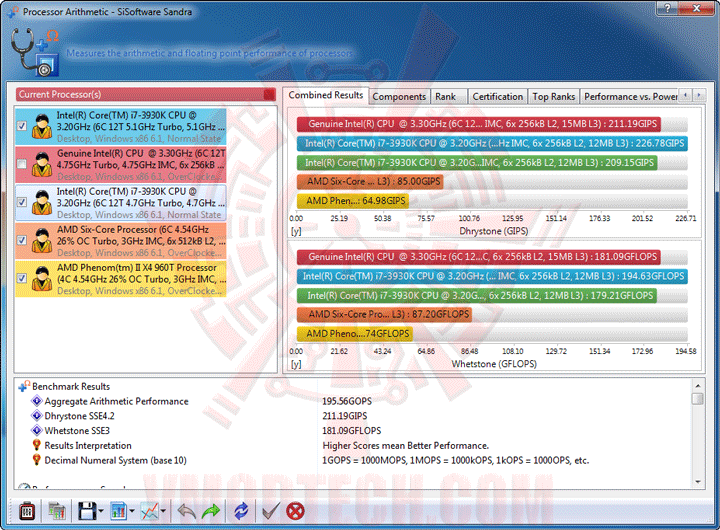The width and height of the screenshot is (720, 530).
Task: Click the red box in Current Processor(s) header
Action: (x=270, y=95)
